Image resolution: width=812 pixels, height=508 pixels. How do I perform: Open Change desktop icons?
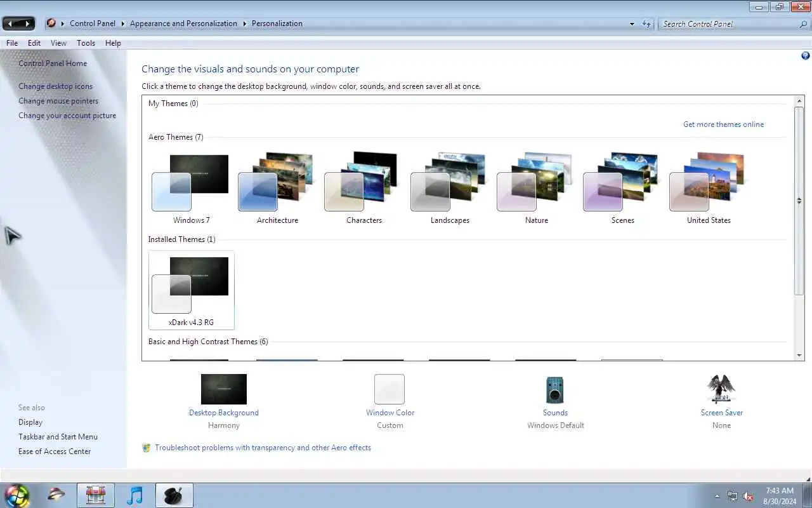(55, 86)
